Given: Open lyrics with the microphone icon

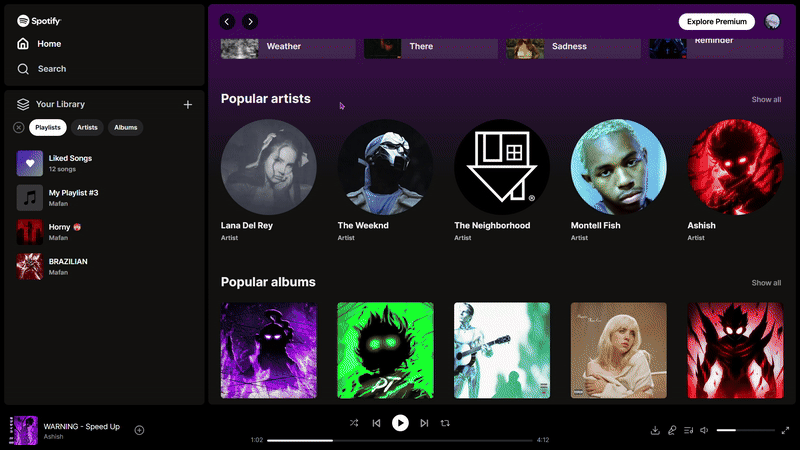Looking at the screenshot, I should coord(672,431).
